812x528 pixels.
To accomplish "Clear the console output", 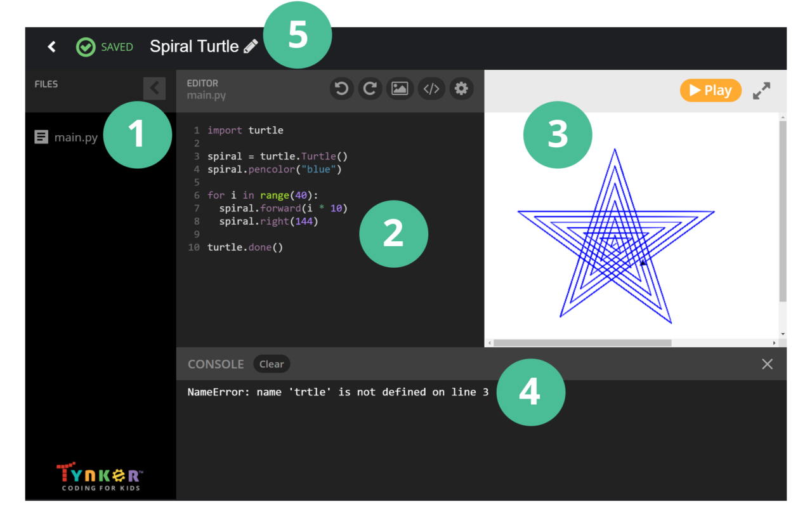I will click(272, 364).
